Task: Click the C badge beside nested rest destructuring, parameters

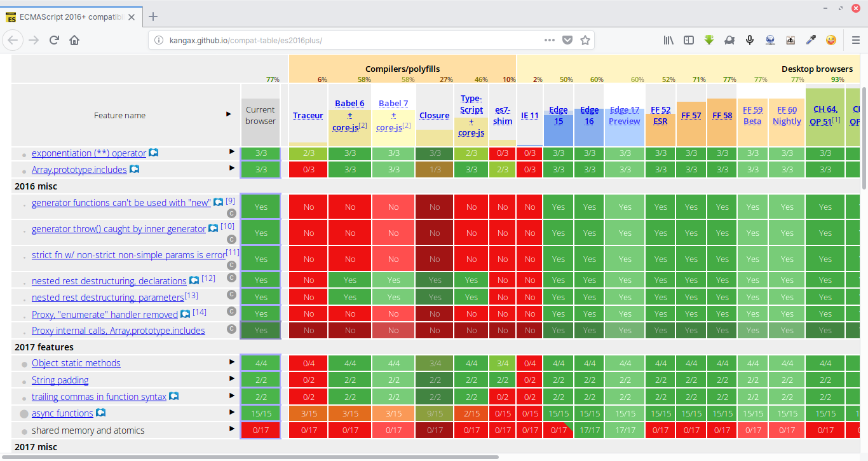Action: [231, 295]
